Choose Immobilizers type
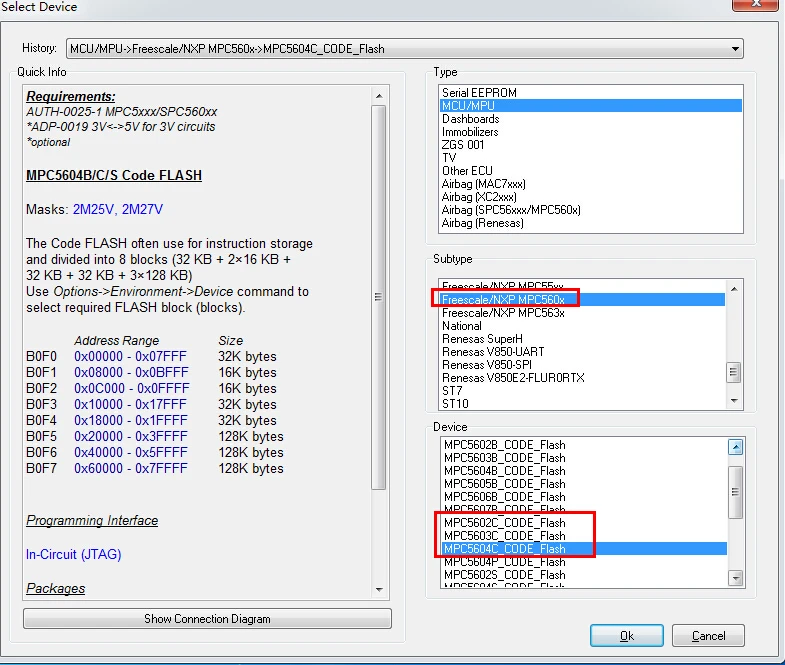Screen dimensions: 785x665 591,132
